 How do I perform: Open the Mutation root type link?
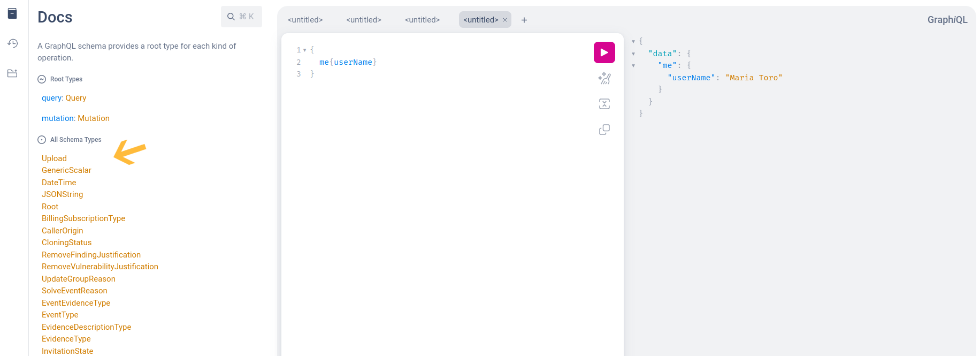click(94, 118)
